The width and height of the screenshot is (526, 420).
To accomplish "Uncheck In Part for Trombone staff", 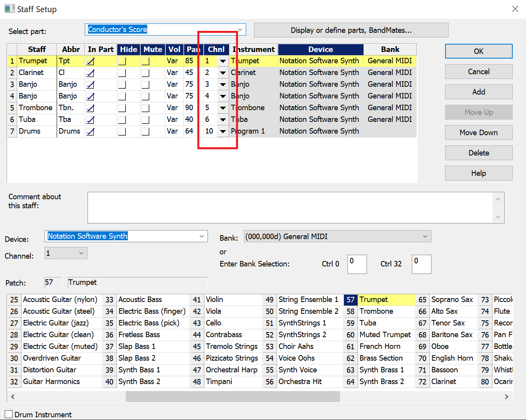I will coord(91,108).
